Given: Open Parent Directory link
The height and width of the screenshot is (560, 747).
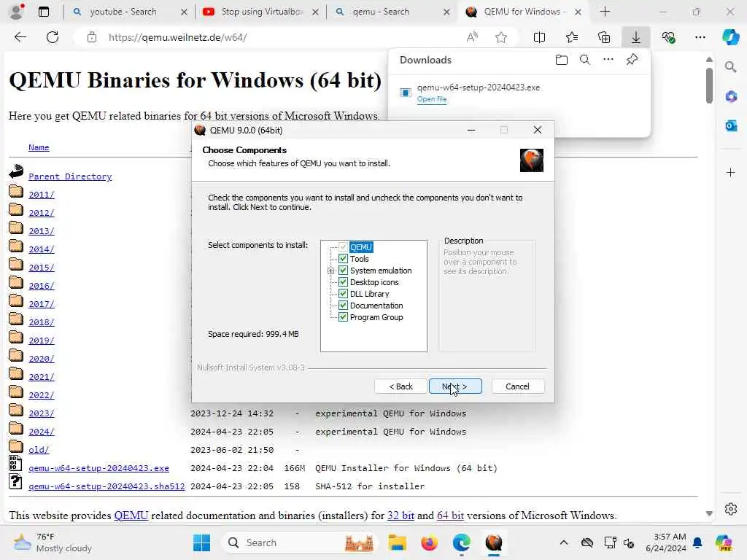Looking at the screenshot, I should [70, 176].
